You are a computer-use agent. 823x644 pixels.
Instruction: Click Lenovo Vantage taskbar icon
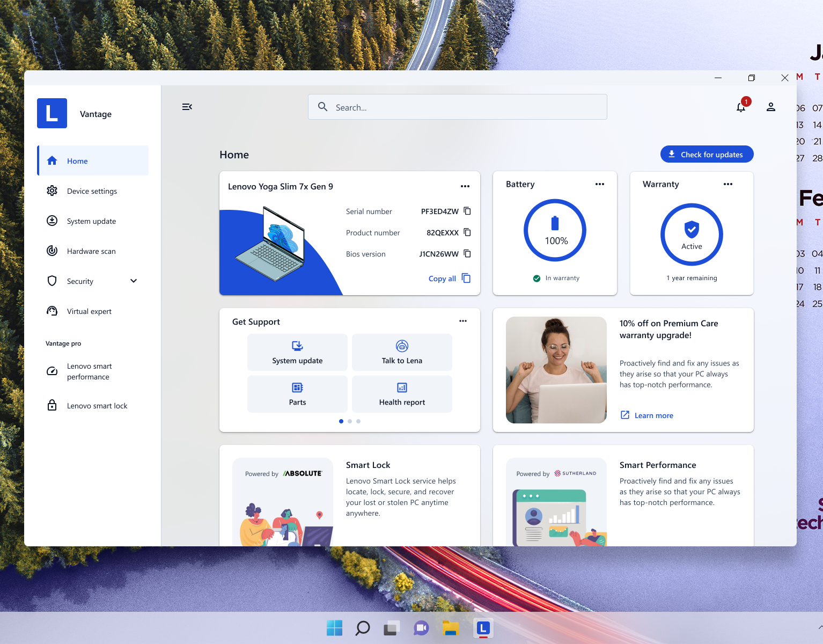point(483,628)
